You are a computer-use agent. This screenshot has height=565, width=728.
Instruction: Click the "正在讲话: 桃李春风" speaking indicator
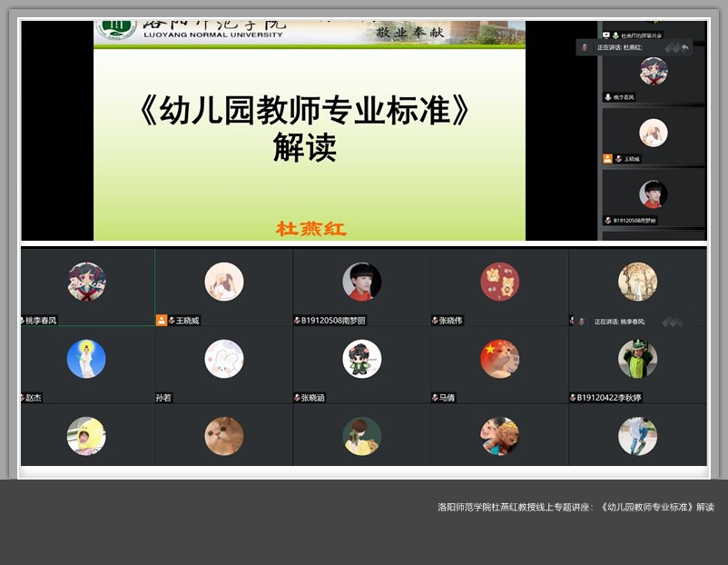(619, 322)
